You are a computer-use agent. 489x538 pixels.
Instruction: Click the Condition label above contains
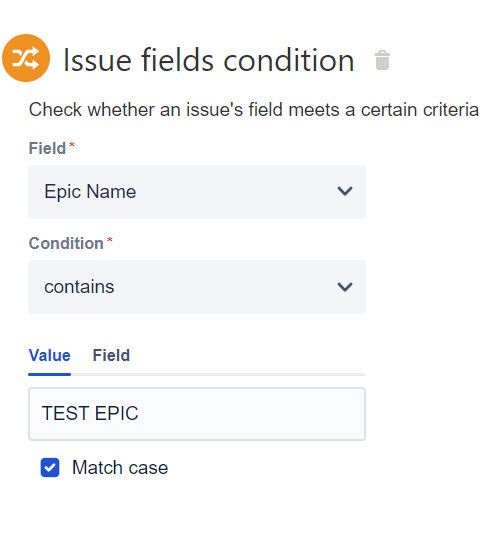(66, 244)
